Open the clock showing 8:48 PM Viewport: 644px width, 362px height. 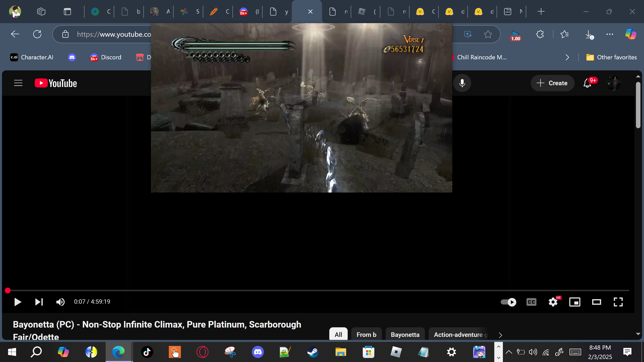(x=600, y=352)
